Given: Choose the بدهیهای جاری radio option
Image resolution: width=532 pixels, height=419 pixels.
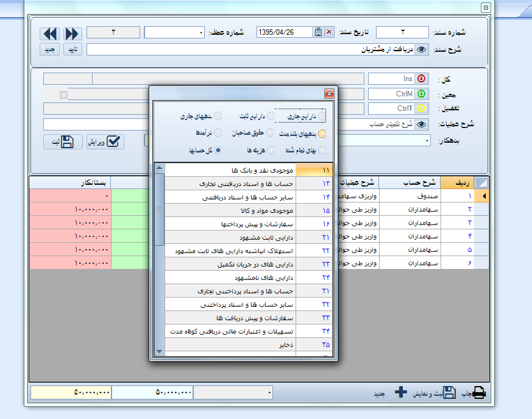Looking at the screenshot, I should (218, 116).
